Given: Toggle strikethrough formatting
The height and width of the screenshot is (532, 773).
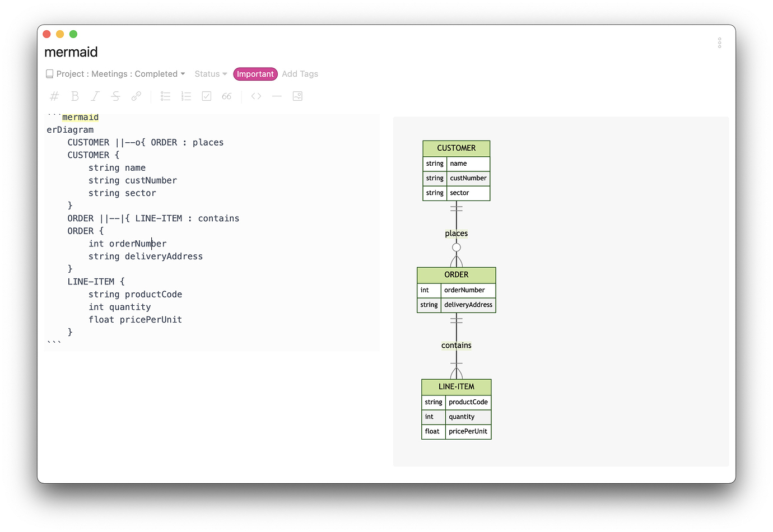Looking at the screenshot, I should [x=115, y=96].
